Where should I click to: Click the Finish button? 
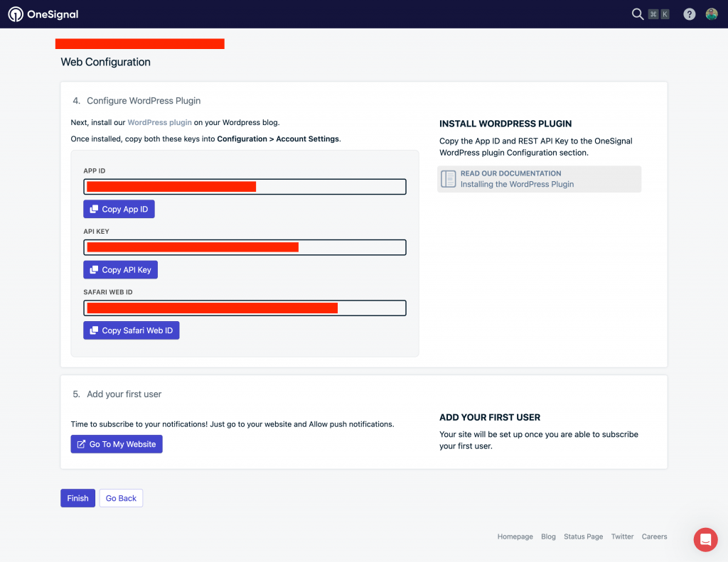pyautogui.click(x=77, y=497)
